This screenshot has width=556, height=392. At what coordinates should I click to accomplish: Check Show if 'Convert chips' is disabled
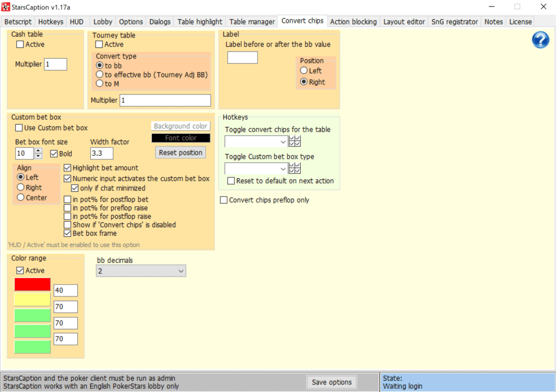point(67,225)
